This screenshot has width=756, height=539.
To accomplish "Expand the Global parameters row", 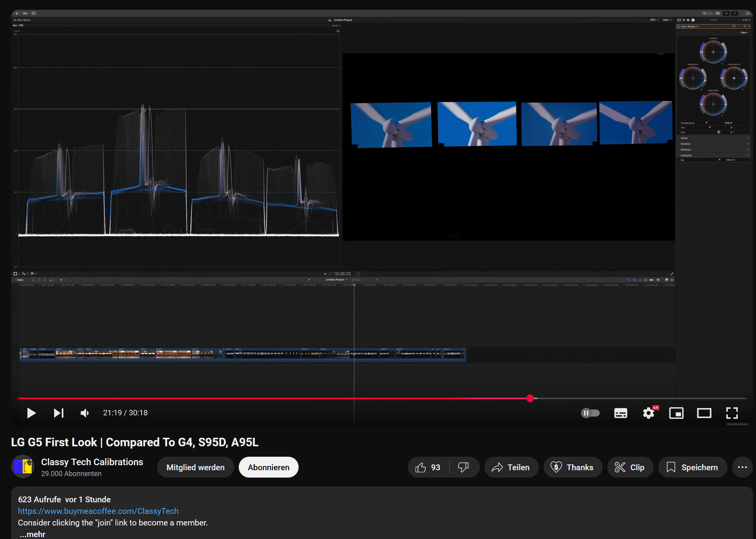I will (x=713, y=138).
